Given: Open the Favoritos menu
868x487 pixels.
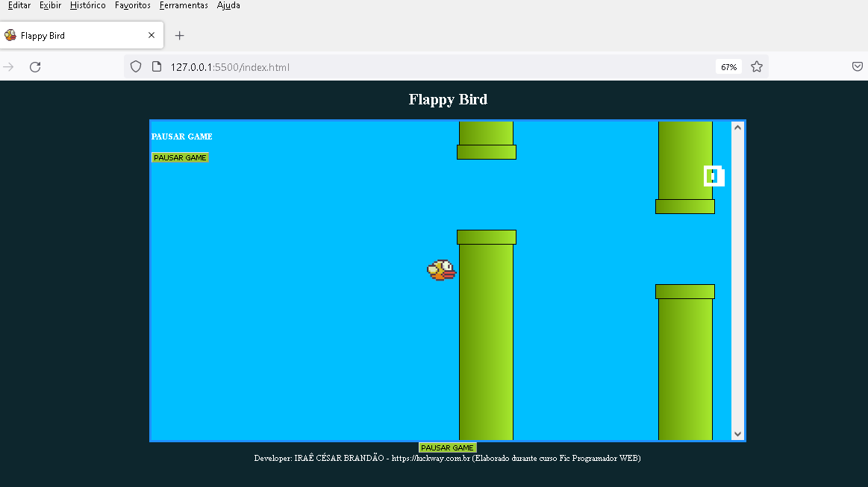Looking at the screenshot, I should [x=132, y=5].
